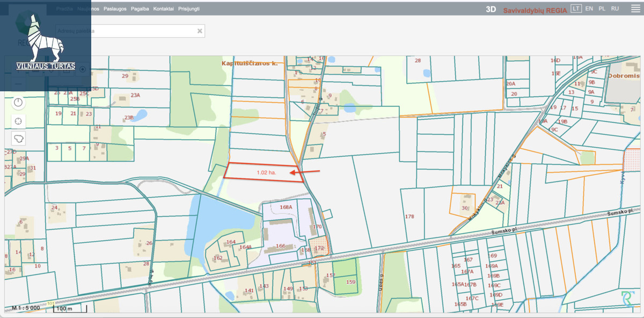Screen dimensions: 644x318
Task: Click address label 26
Action: [x=149, y=243]
